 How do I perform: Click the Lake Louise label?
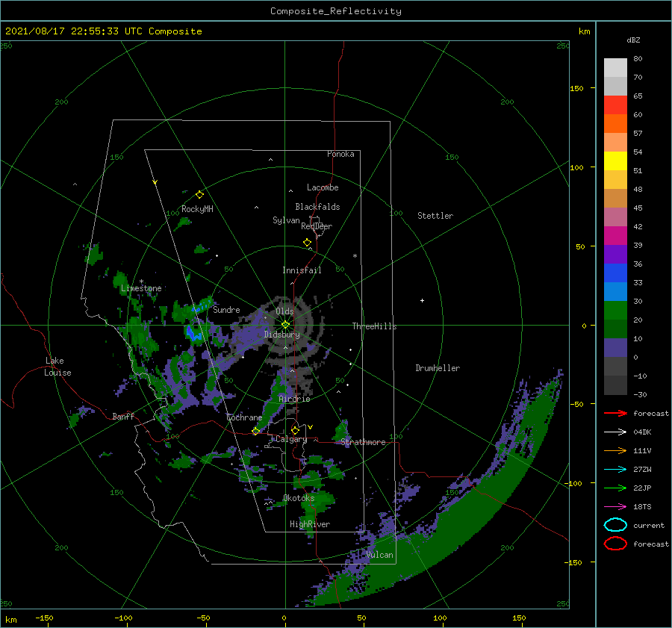(57, 367)
